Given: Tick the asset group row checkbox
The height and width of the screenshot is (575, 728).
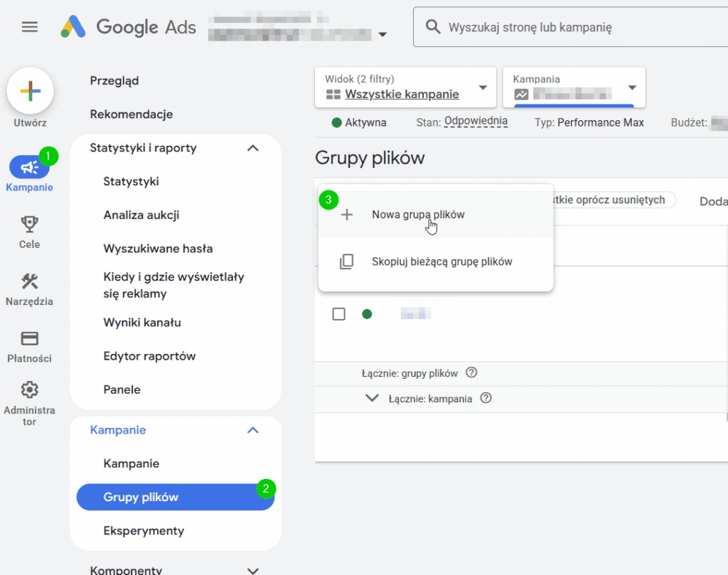Looking at the screenshot, I should (339, 314).
